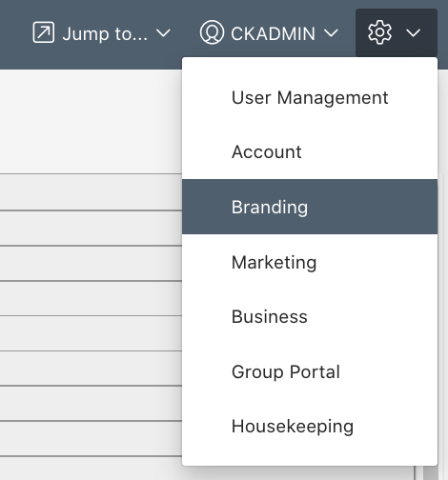This screenshot has width=448, height=480.
Task: Expand the Jump to dropdown chevron
Action: [x=164, y=33]
